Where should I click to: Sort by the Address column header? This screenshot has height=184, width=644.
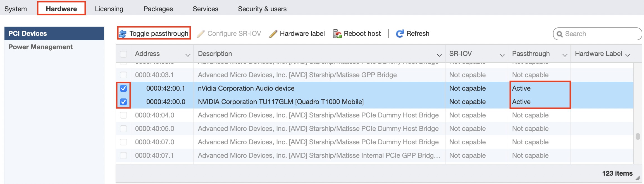pos(147,54)
